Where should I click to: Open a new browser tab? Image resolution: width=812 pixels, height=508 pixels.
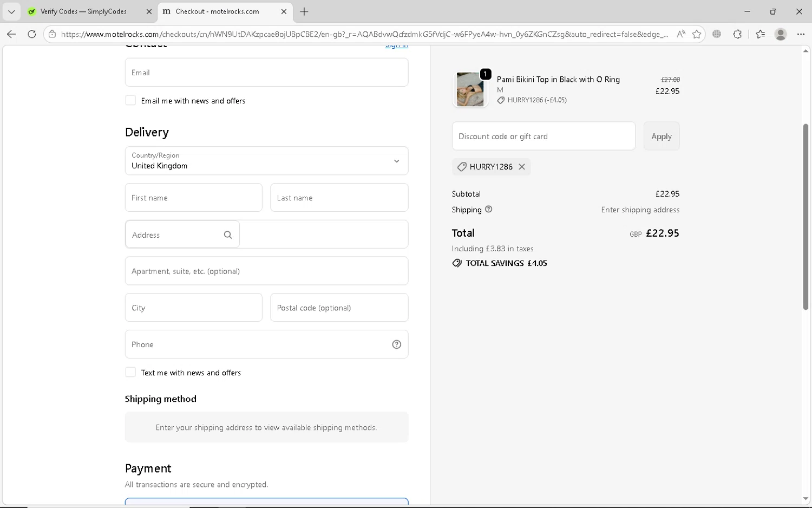(x=304, y=11)
